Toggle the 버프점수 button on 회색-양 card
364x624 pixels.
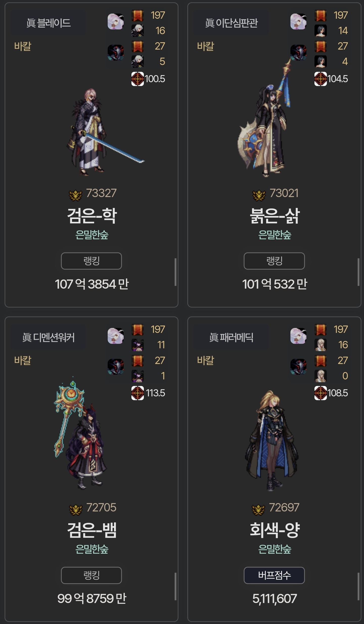pos(274,575)
